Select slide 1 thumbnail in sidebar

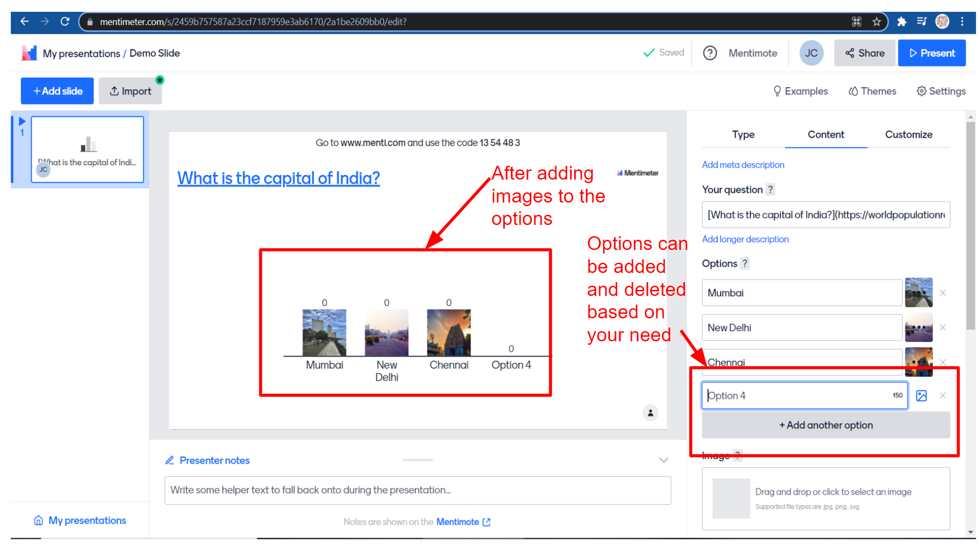(87, 149)
